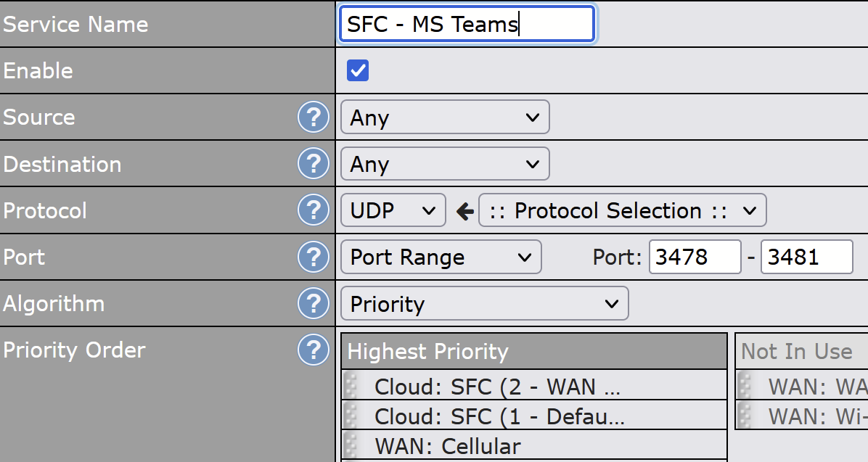Image resolution: width=868 pixels, height=462 pixels.
Task: Open the Algorithm dropdown showing Priority
Action: 484,303
